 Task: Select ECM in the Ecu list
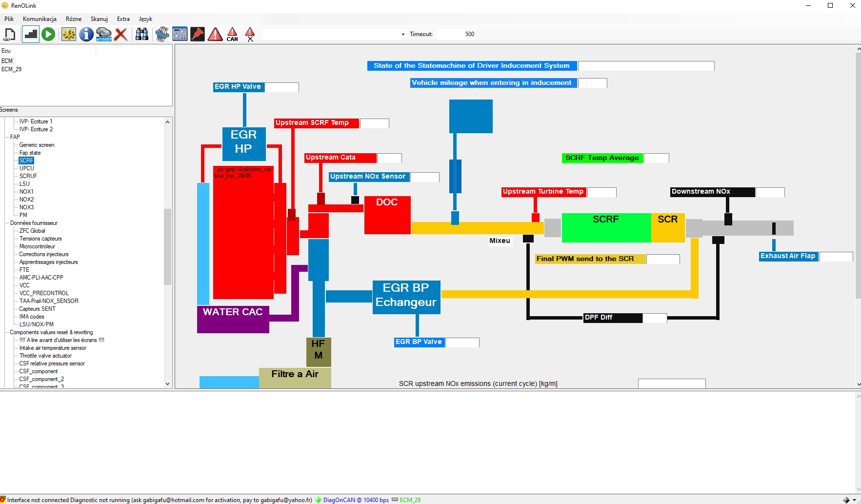pyautogui.click(x=7, y=61)
